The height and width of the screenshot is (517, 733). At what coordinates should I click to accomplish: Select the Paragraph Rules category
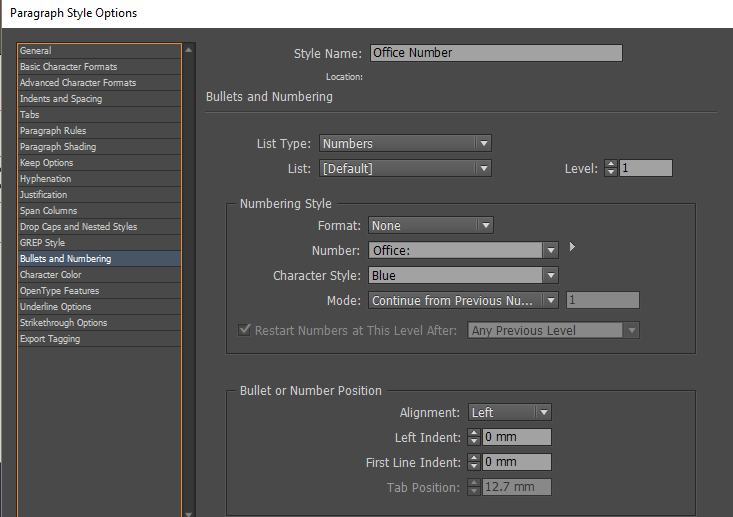100,130
